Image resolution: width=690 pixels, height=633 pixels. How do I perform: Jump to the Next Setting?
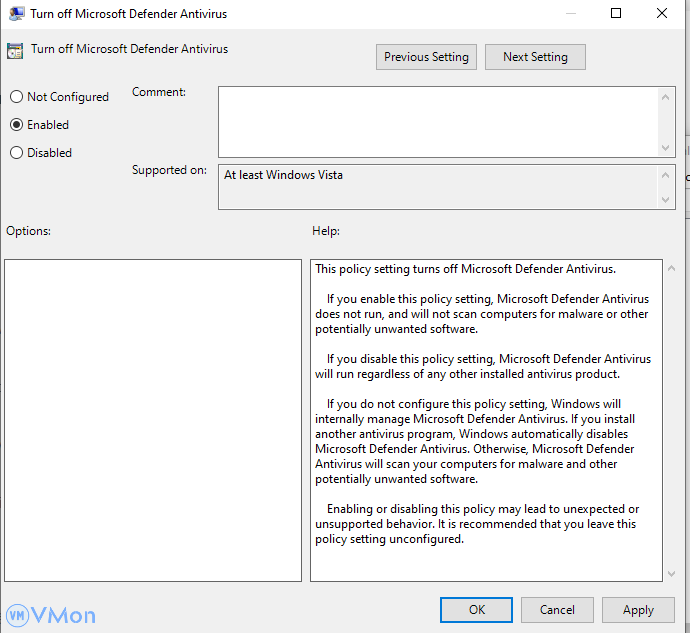535,57
